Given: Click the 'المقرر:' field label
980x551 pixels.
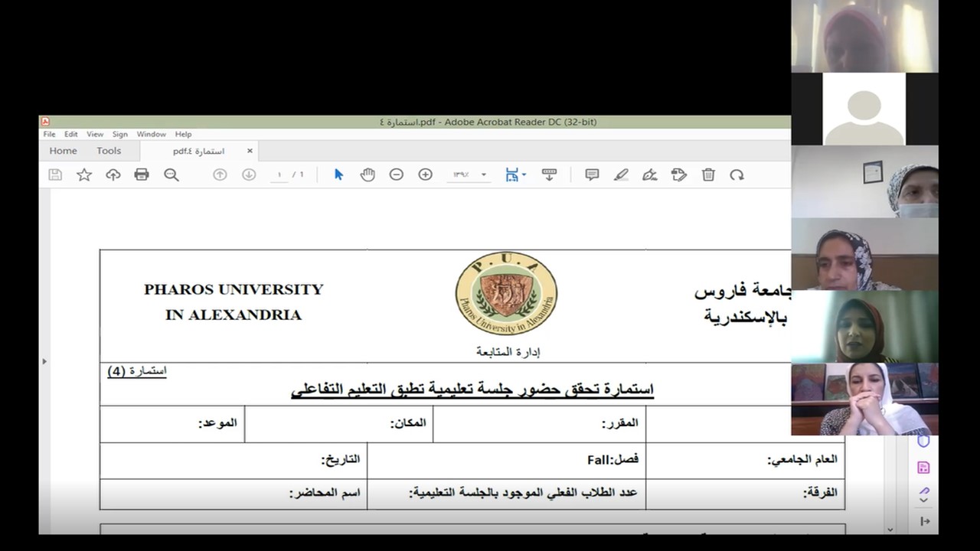Looking at the screenshot, I should point(619,423).
